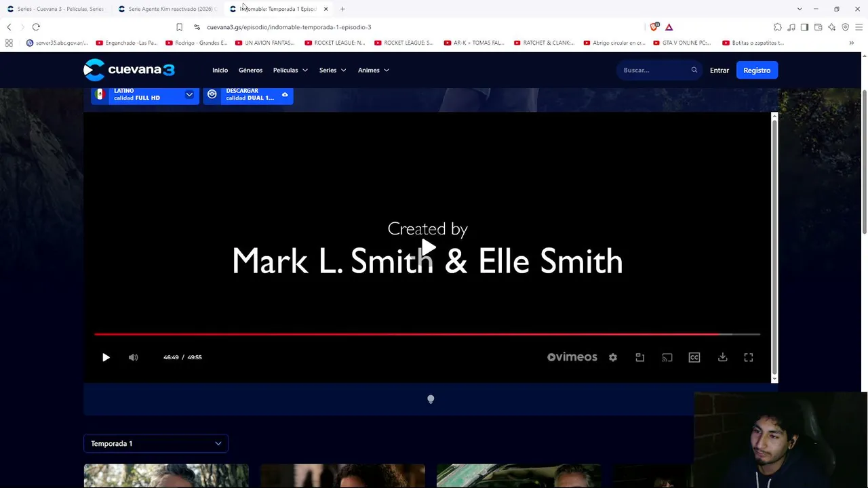Click the search magnifier icon

[694, 70]
